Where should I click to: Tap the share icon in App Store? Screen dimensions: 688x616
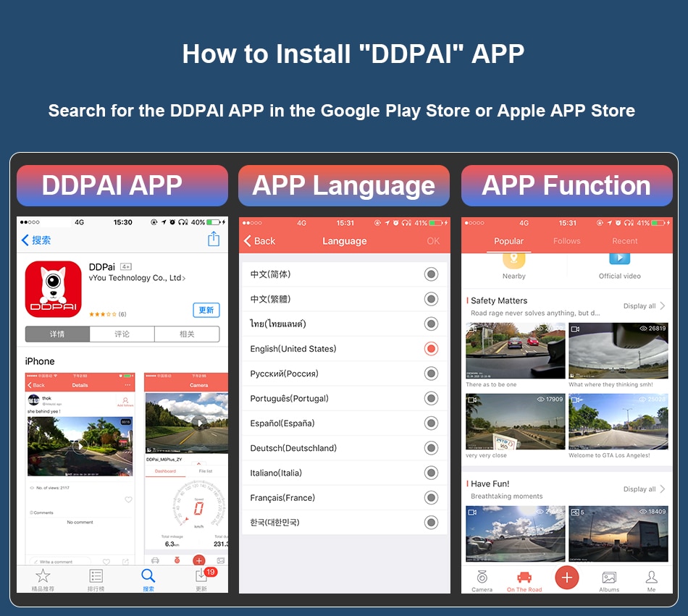tap(214, 239)
